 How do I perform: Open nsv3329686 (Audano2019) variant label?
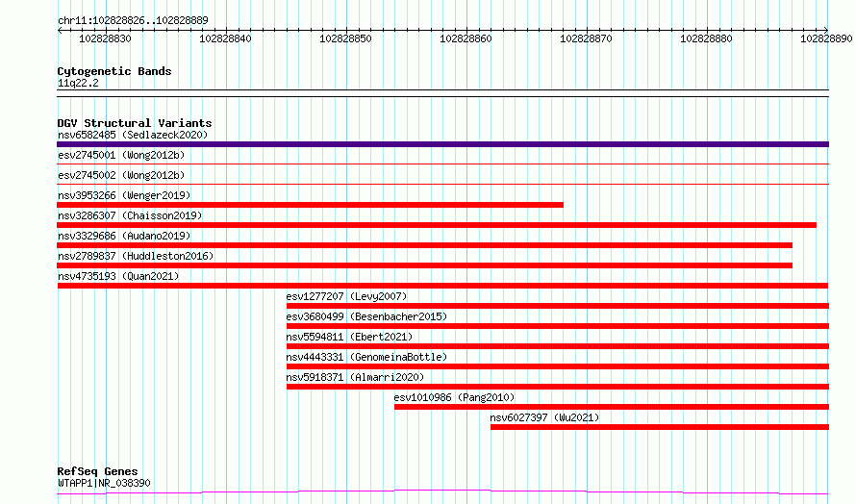tap(124, 236)
